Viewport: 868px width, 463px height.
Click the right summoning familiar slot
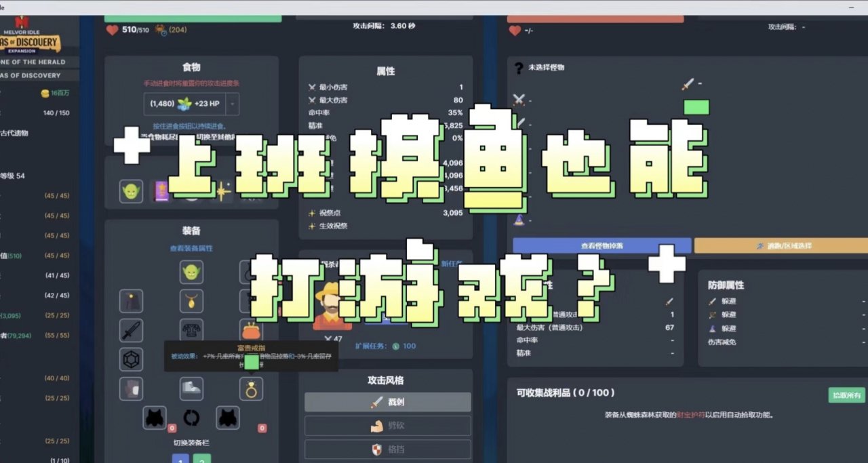228,418
